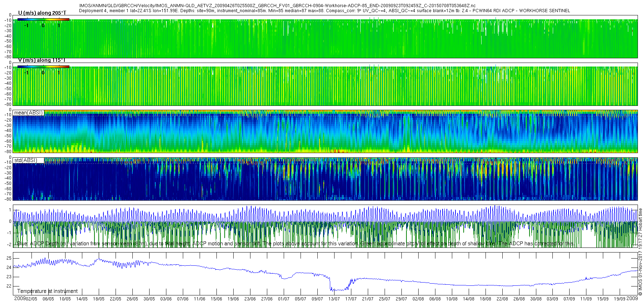Click the '11/06' date tick label
This screenshot has width=644, height=304.
click(x=200, y=299)
